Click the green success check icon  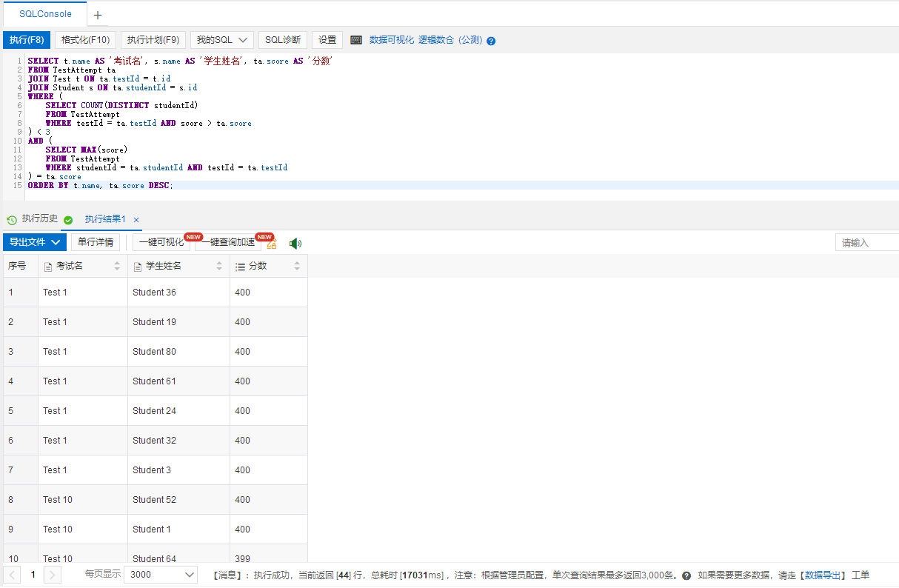(x=68, y=220)
